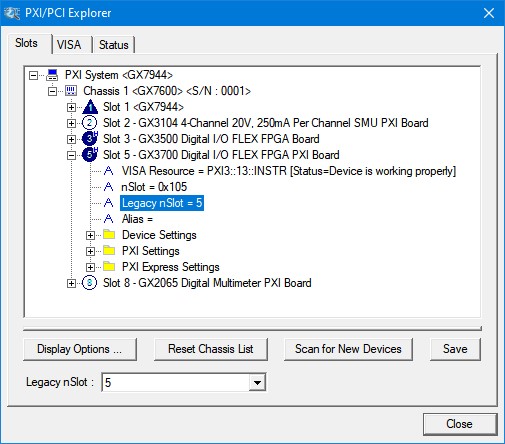Collapse the PXI System root node
The image size is (505, 444).
tap(33, 75)
